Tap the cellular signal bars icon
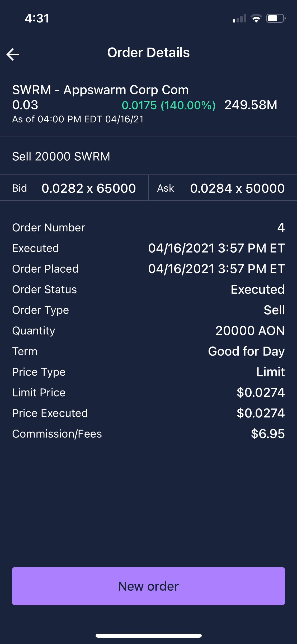This screenshot has height=644, width=297. pyautogui.click(x=239, y=19)
